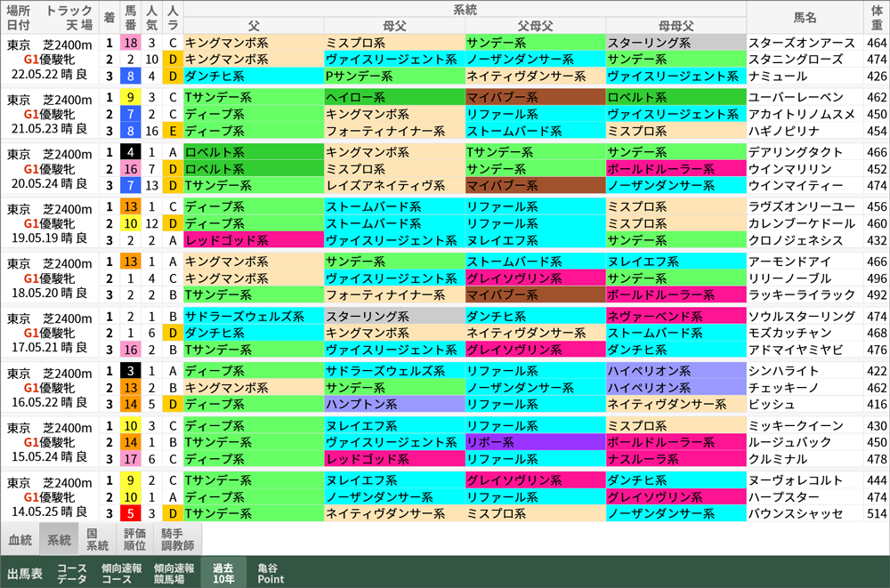Click the 17.05.21 晴 良 race date
Viewport: 890px width, 588px height.
(49, 347)
